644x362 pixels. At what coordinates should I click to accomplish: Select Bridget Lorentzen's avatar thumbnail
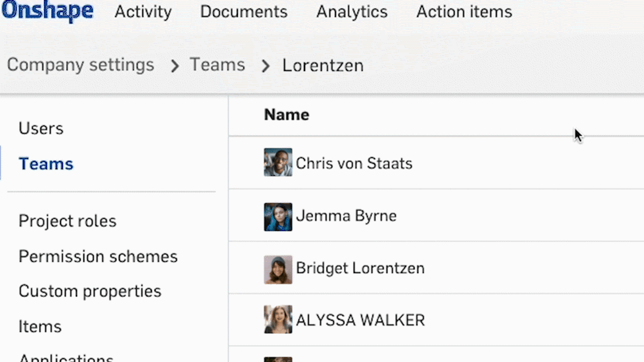tap(278, 269)
